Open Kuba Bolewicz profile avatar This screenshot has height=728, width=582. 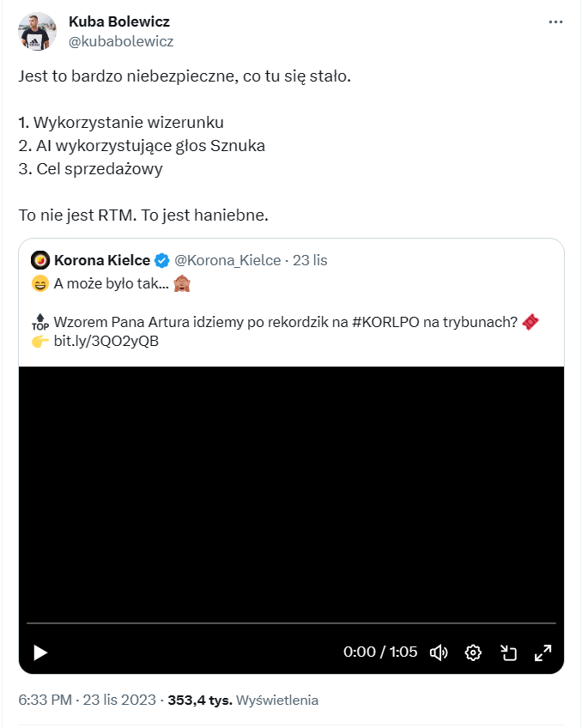35,32
